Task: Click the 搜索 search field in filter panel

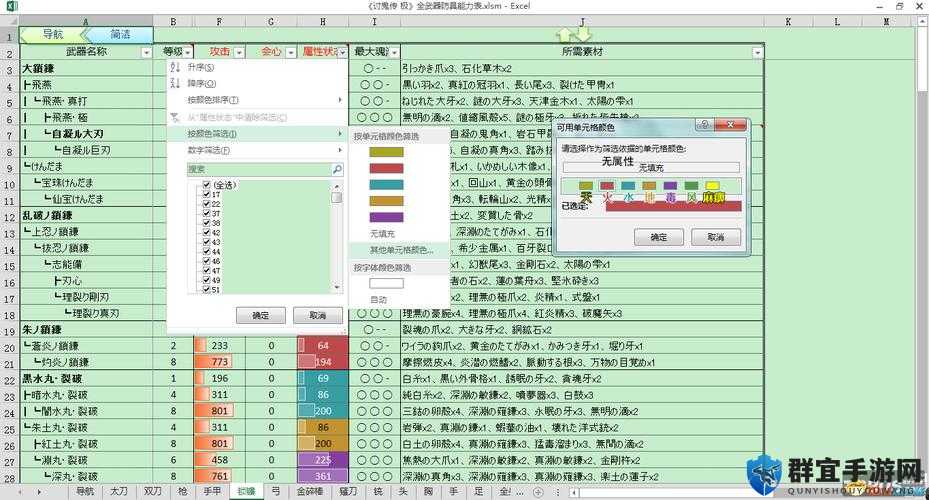Action: 260,169
